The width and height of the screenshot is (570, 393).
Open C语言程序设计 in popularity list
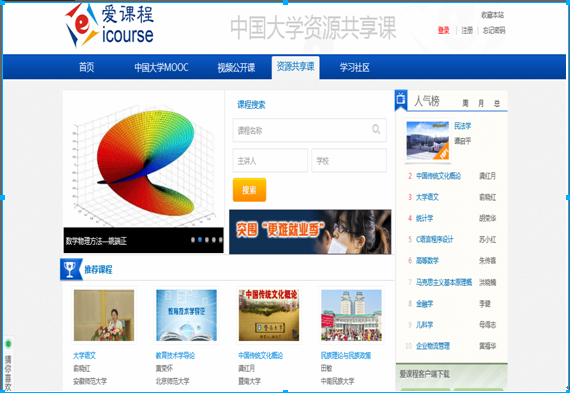(435, 239)
